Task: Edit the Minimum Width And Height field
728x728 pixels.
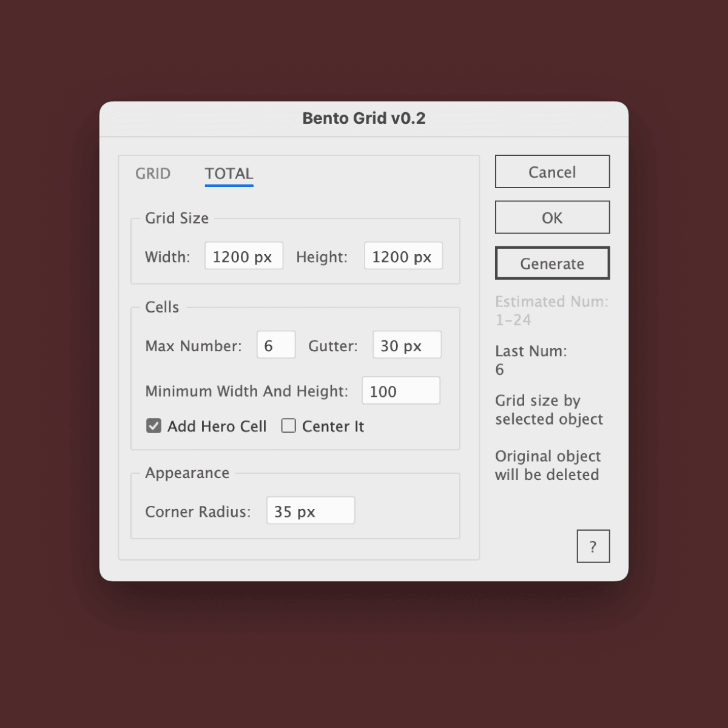Action: 400,391
